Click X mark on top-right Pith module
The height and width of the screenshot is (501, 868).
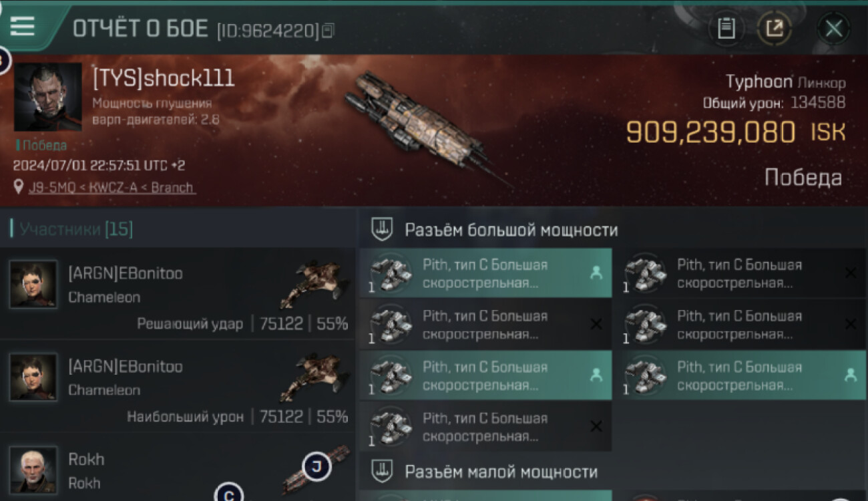point(850,273)
